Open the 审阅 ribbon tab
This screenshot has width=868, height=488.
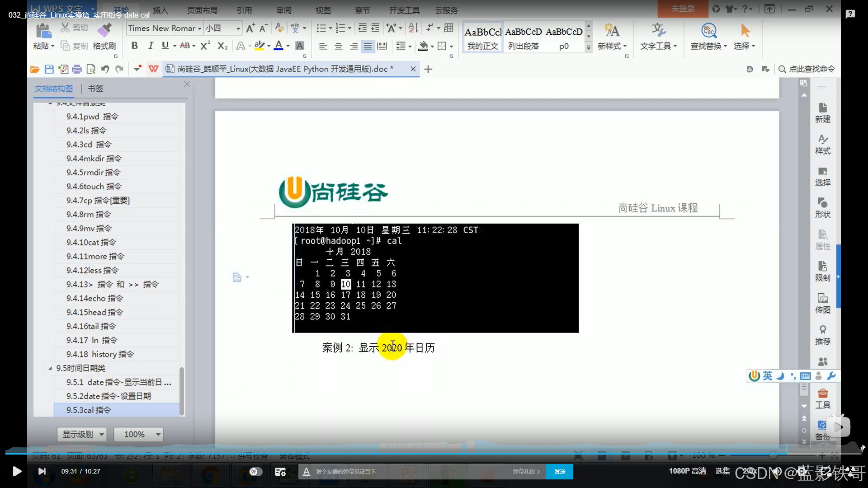[x=284, y=10]
